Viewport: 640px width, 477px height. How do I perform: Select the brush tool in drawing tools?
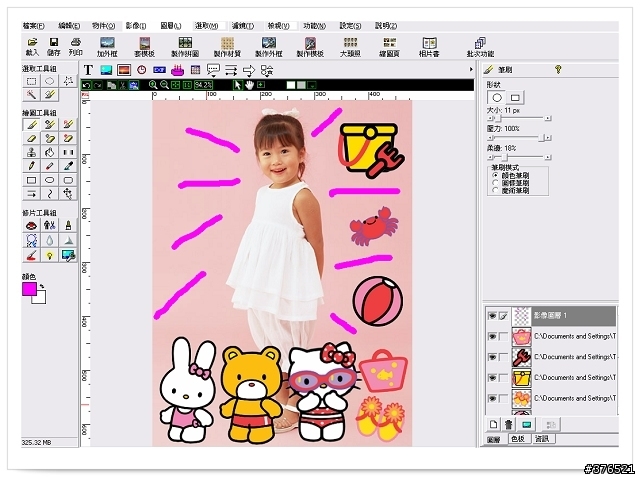click(x=31, y=125)
